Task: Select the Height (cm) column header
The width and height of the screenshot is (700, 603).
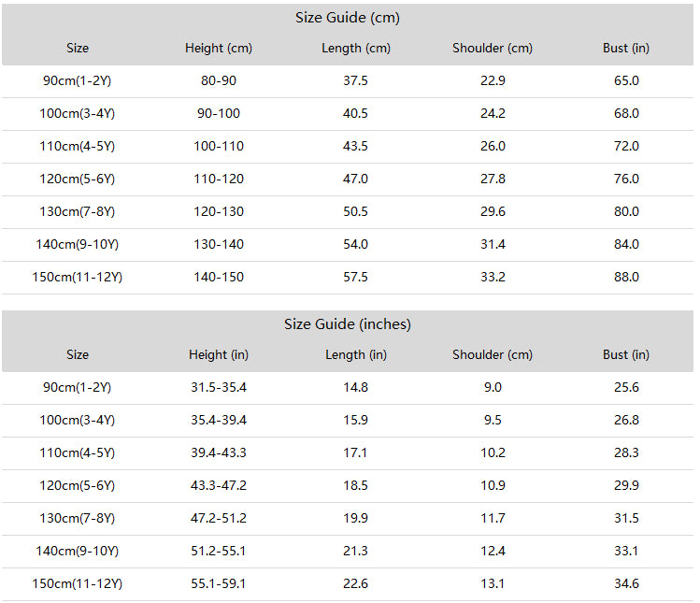Action: [219, 49]
